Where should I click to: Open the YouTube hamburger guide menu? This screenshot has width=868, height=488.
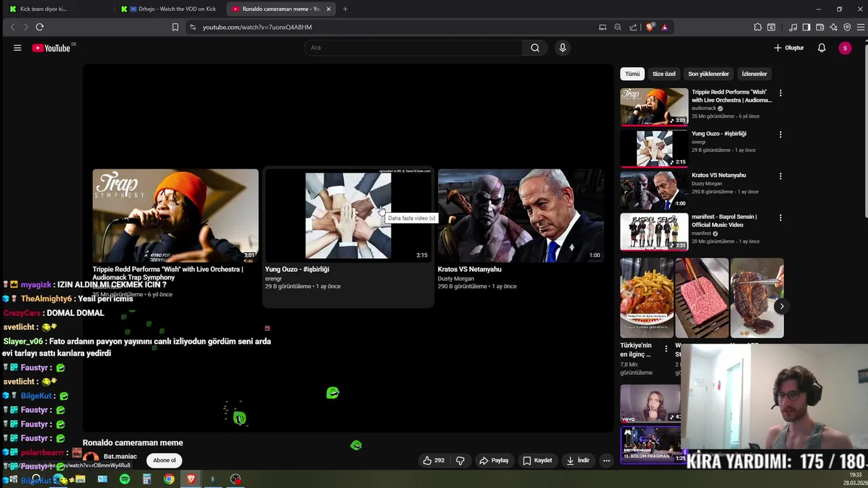coord(18,47)
